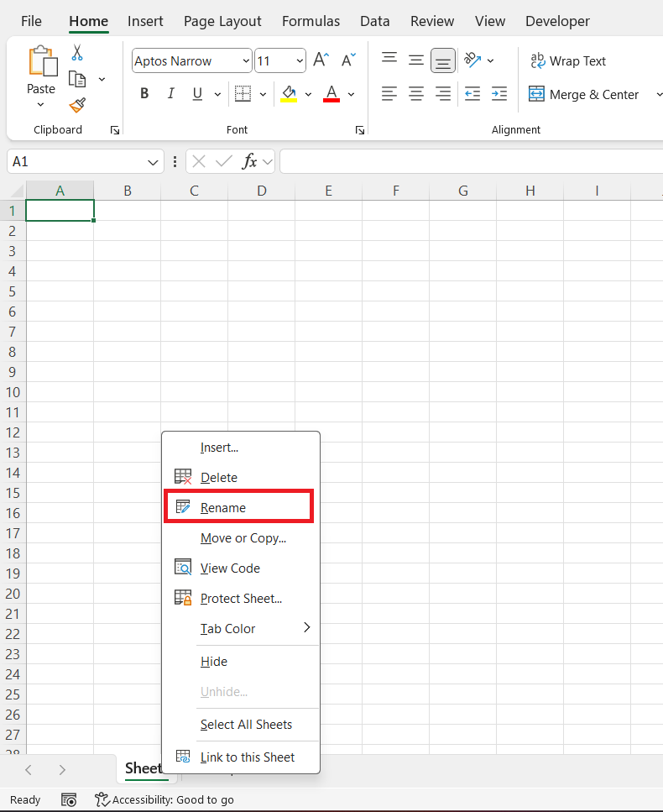Screen dimensions: 663x812
Task: Open the Aptos Narrow font name dropdown
Action: point(246,61)
